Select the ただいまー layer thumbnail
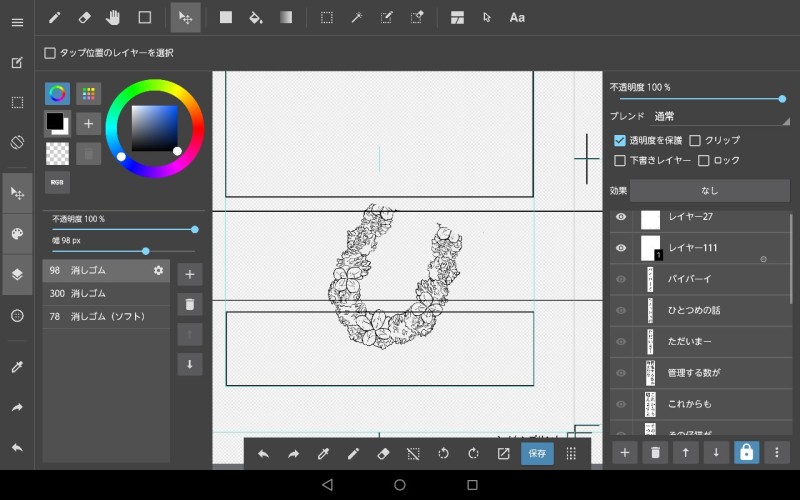Screen dimensions: 800x500 [650, 342]
